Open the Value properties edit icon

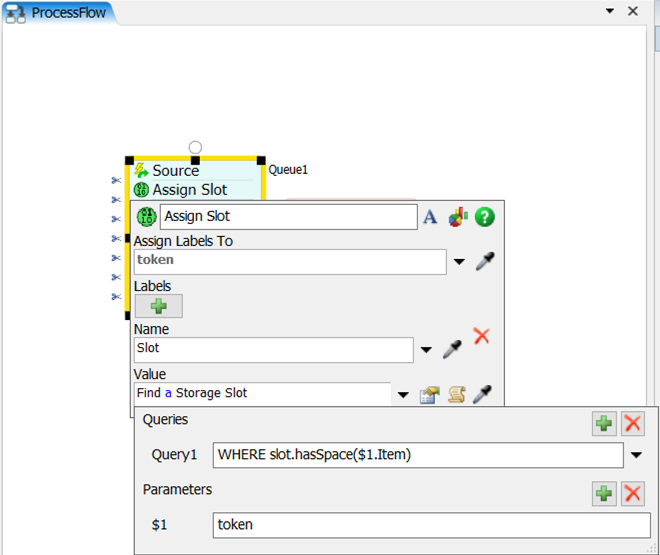click(x=430, y=394)
